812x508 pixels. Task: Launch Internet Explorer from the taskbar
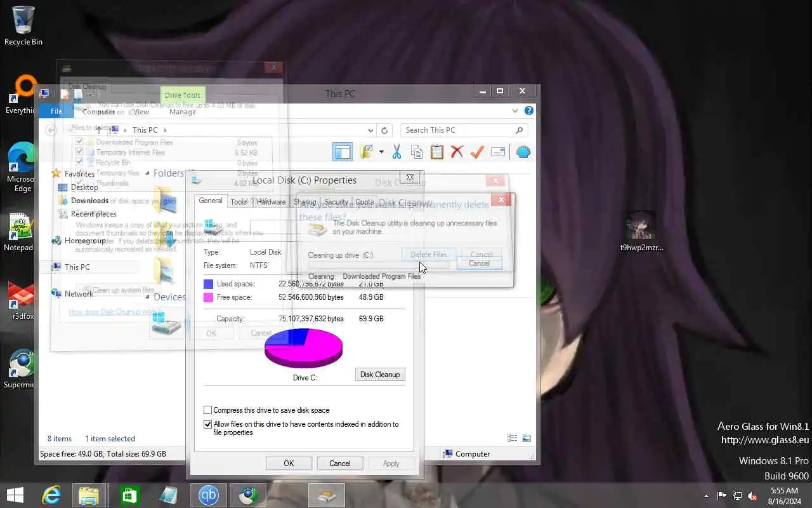51,495
